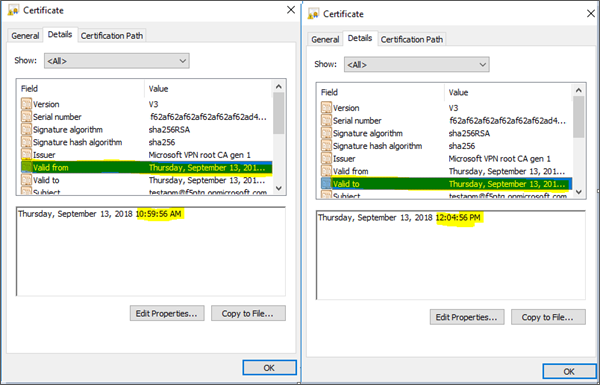Screen dimensions: 600x385
Task: Select the Subject row in right window
Action: click(x=445, y=195)
